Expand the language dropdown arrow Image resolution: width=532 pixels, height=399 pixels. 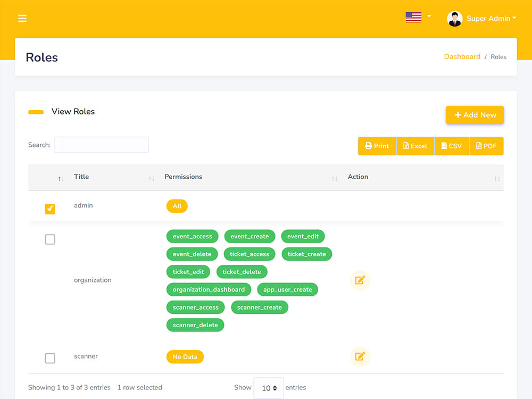pyautogui.click(x=429, y=16)
